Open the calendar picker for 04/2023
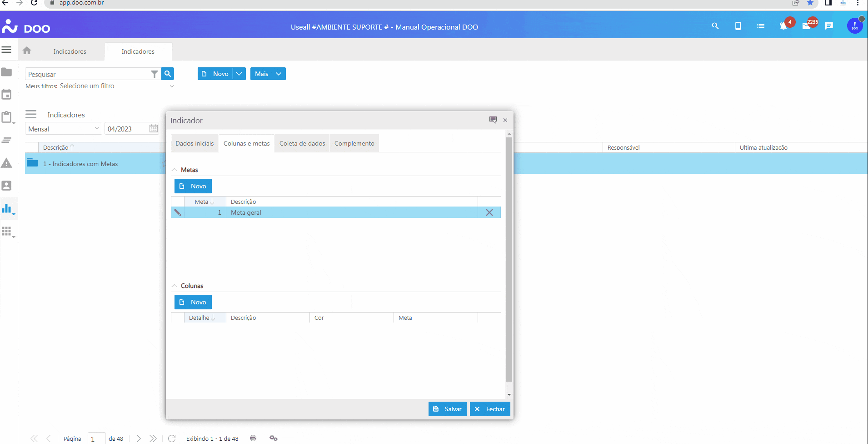This screenshot has height=444, width=868. click(x=154, y=129)
